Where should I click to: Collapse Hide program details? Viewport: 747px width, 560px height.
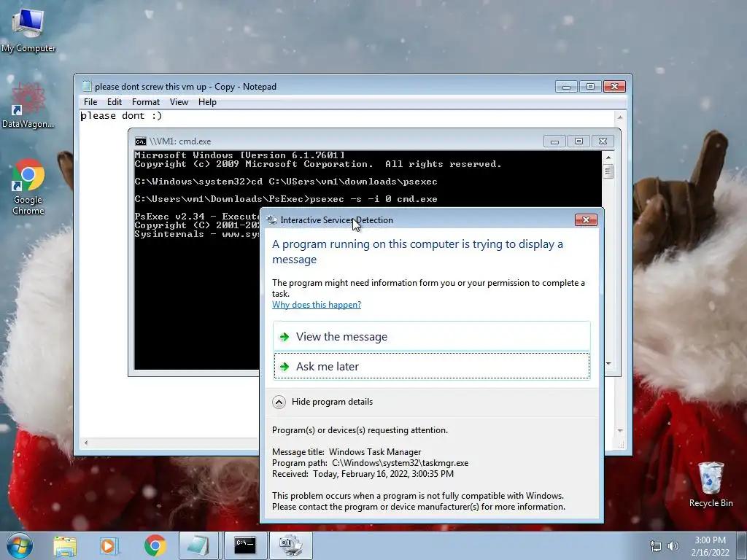pyautogui.click(x=322, y=402)
